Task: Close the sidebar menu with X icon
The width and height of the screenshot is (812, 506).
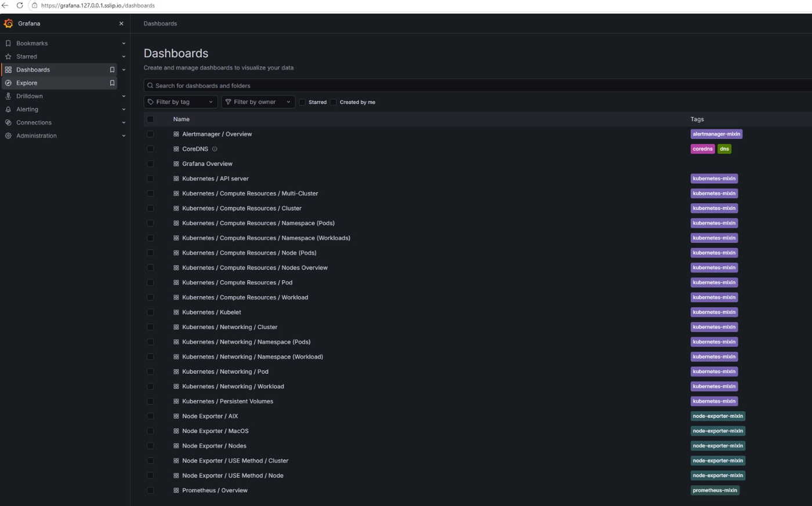Action: (121, 24)
